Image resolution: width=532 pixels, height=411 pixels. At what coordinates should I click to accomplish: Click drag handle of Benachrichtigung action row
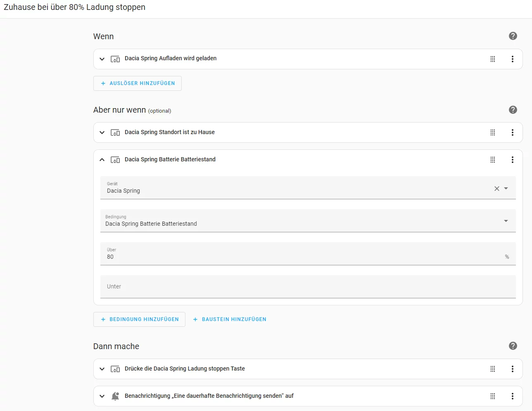492,396
